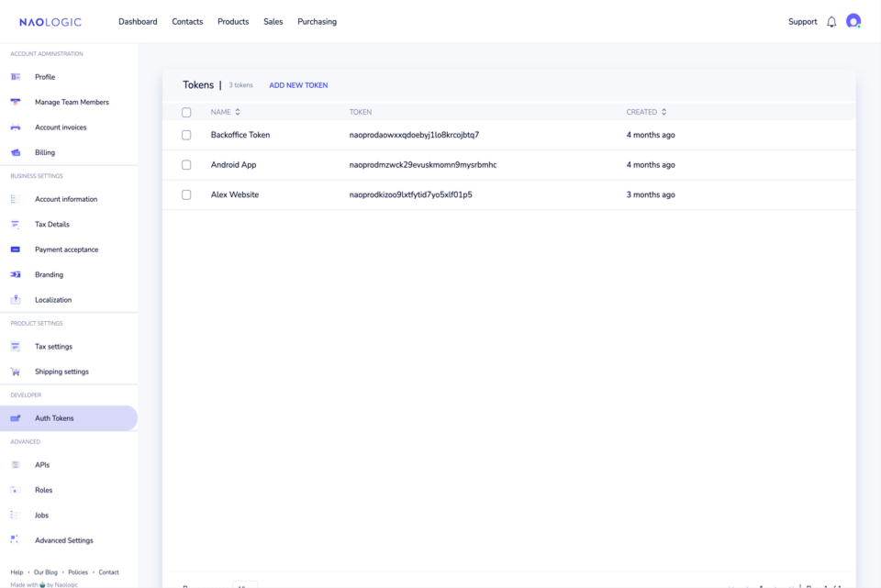The width and height of the screenshot is (881, 588).
Task: Go home via the Naologic logo
Action: 50,22
